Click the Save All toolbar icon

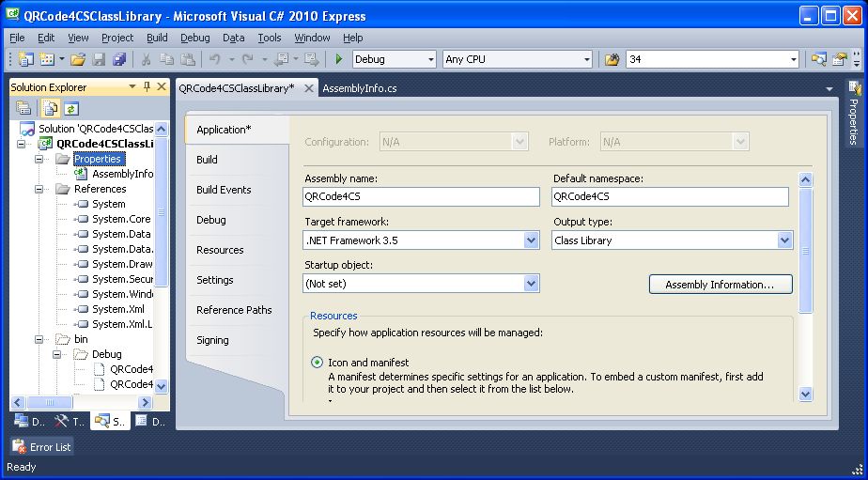pos(119,59)
